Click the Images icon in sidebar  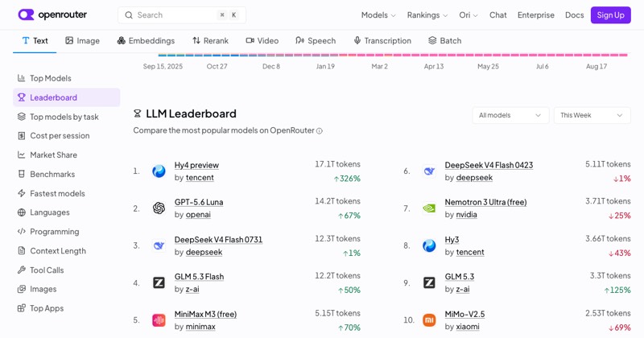pos(22,289)
